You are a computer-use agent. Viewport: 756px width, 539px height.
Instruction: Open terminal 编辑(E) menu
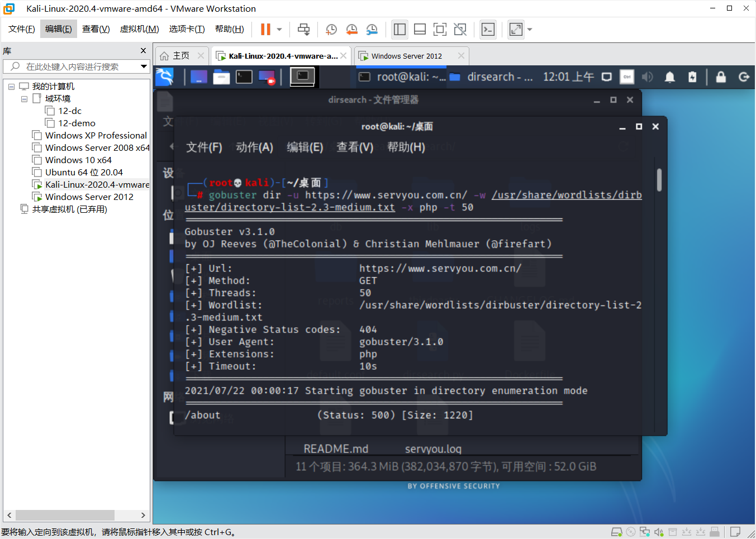point(305,147)
